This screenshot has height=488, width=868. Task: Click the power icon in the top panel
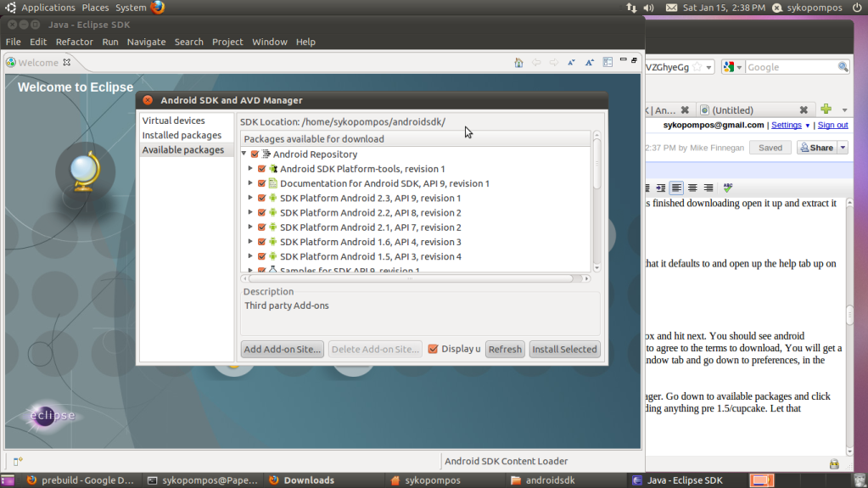[856, 7]
